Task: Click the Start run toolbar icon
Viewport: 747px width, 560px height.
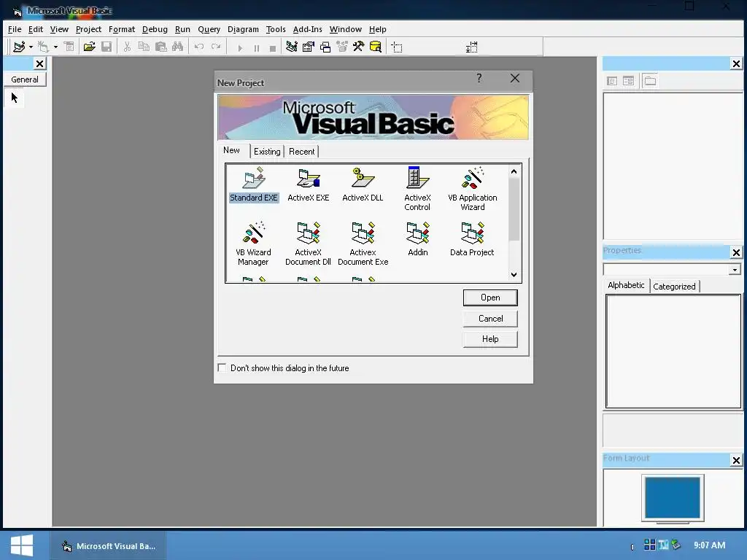Action: click(240, 47)
